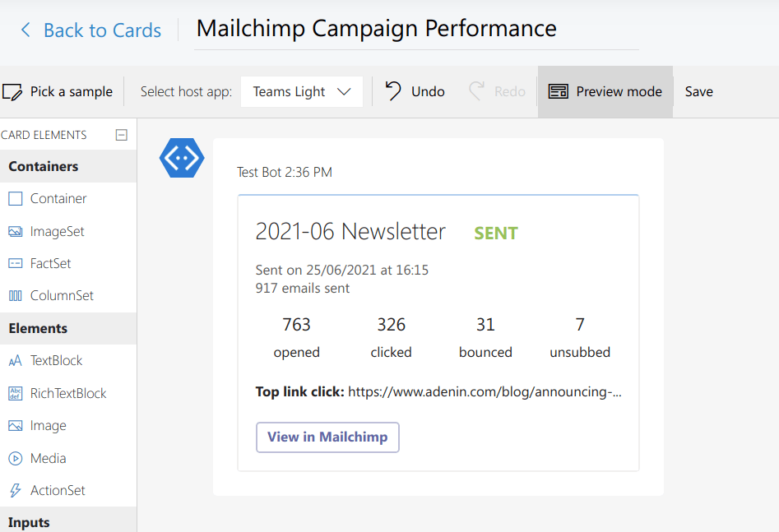Open Pick a sample
This screenshot has width=779, height=532.
71,92
